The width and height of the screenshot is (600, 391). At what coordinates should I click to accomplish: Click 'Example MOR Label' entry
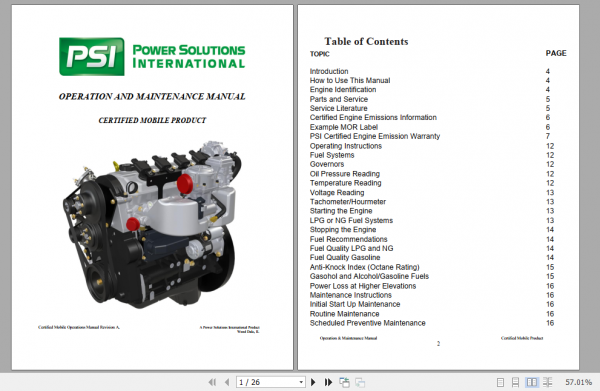point(344,127)
